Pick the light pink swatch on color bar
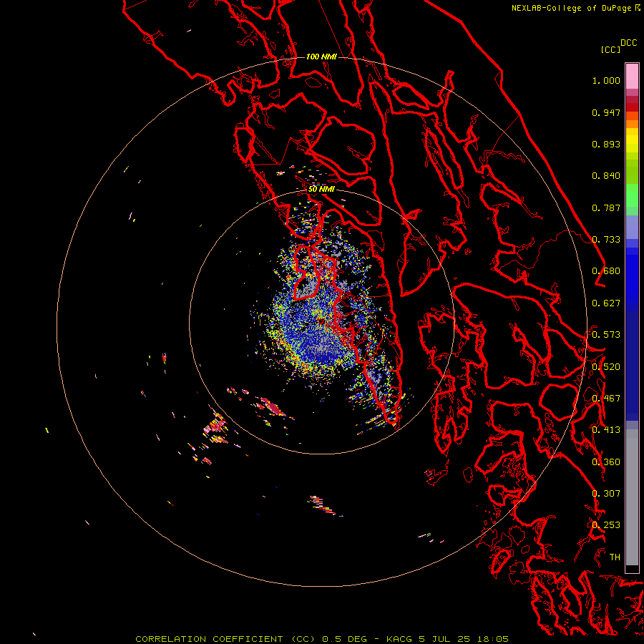The image size is (644, 644). point(632,77)
